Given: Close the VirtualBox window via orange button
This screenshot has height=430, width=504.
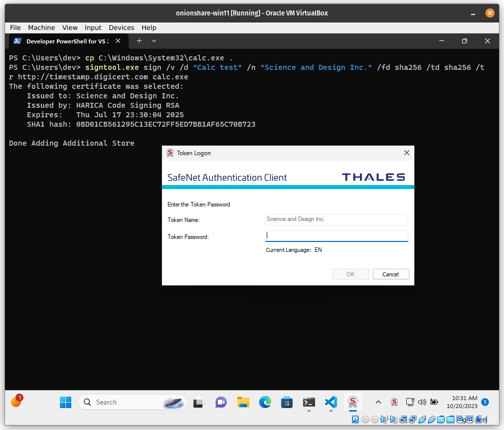Looking at the screenshot, I should click(x=490, y=13).
